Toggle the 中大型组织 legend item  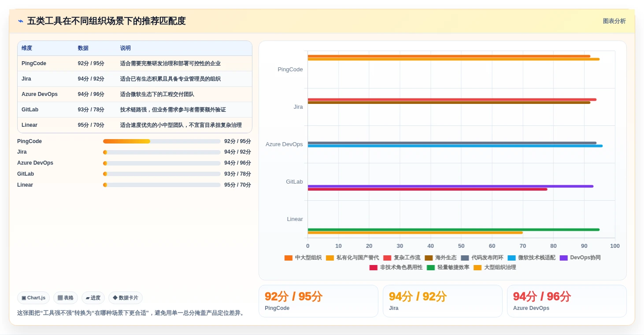[x=303, y=258]
